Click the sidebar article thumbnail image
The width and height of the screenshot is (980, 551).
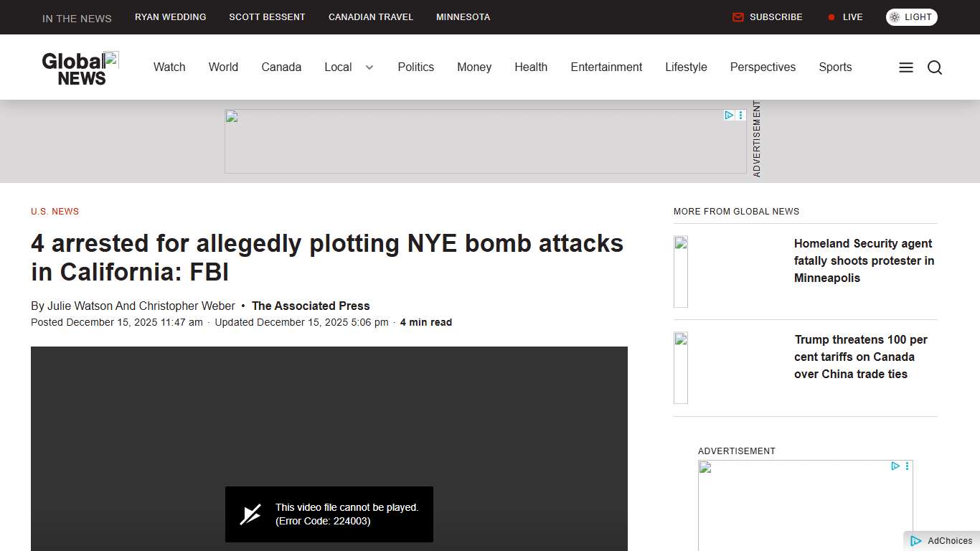tap(679, 271)
